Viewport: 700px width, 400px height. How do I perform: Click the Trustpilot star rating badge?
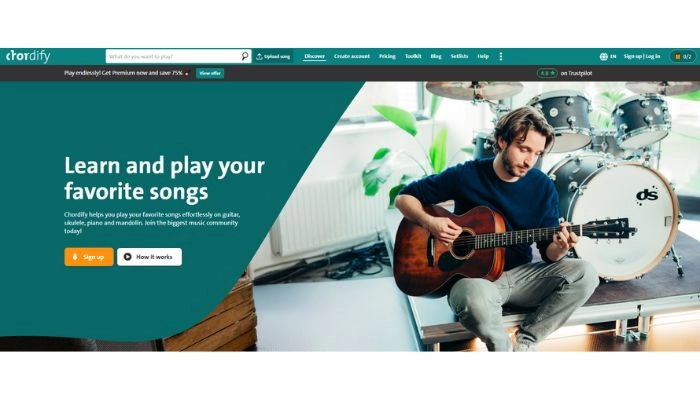pos(547,73)
